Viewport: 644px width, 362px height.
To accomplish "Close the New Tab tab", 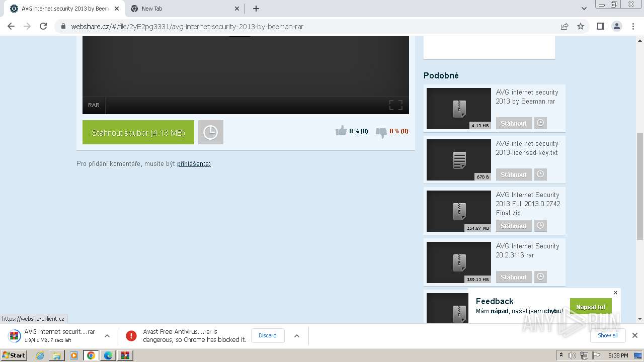I will coord(237,9).
